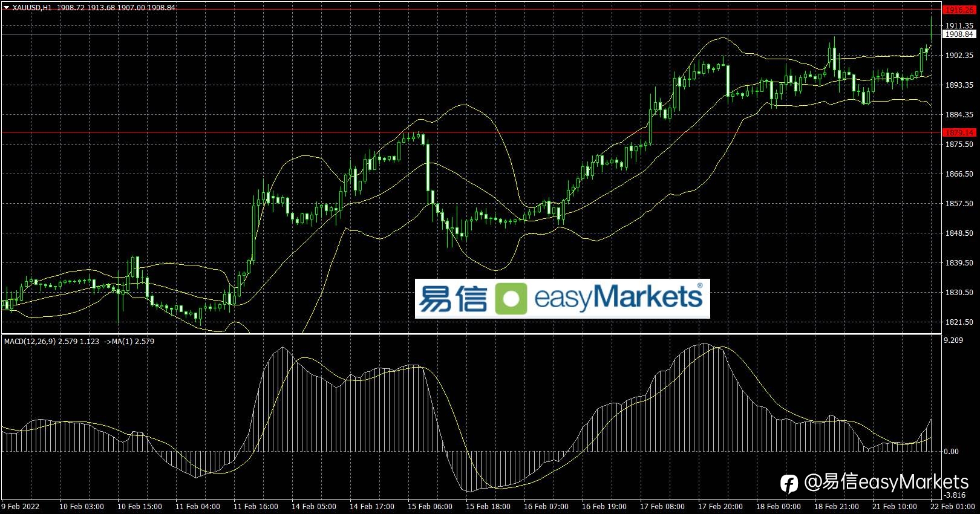Viewport: 980px width, 514px height.
Task: Click the 18 Feb 09:00 time label
Action: (x=779, y=507)
